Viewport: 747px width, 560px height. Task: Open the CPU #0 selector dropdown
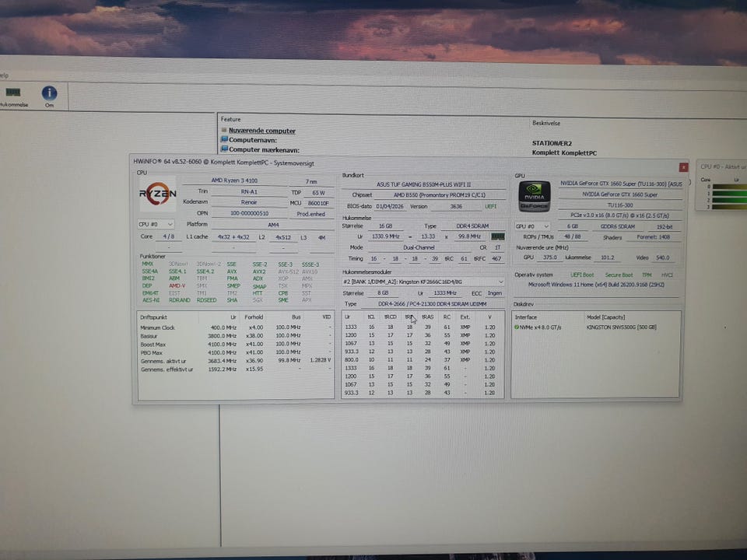(x=156, y=224)
